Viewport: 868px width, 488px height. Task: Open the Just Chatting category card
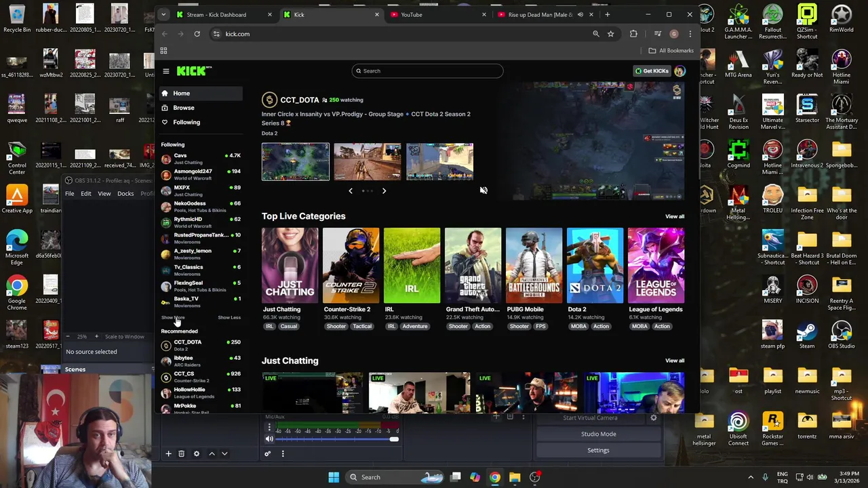[290, 266]
